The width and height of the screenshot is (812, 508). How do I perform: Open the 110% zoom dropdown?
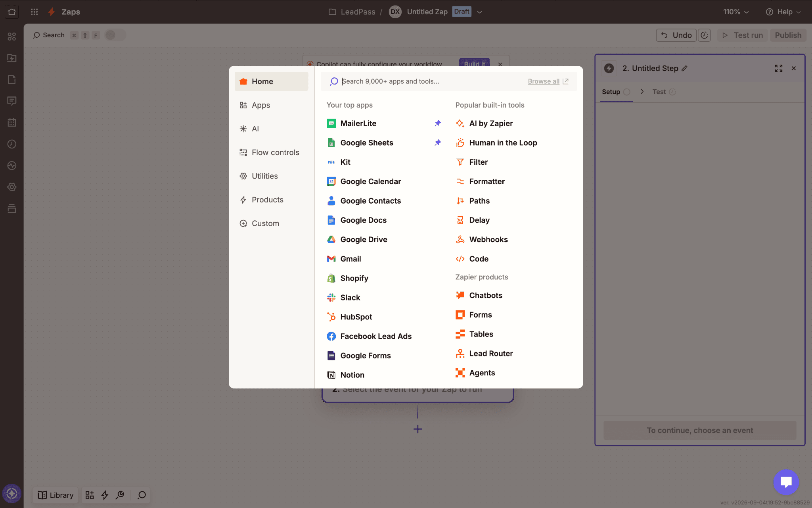point(736,12)
